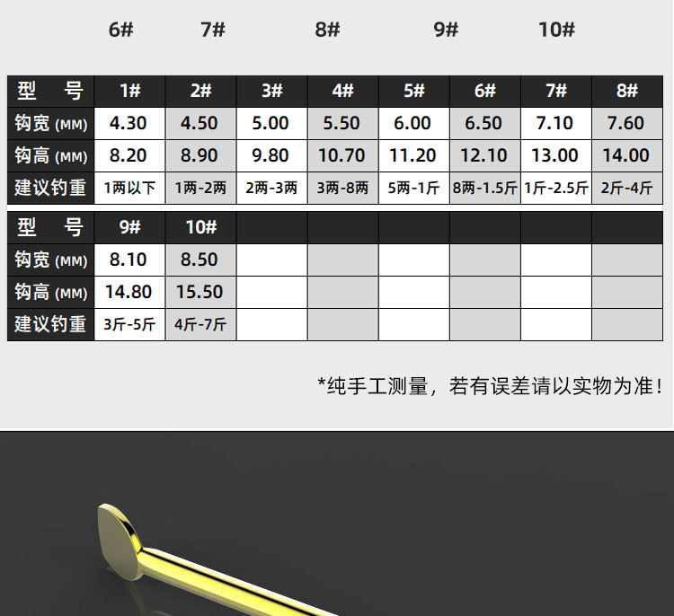Screen dimensions: 674x616
Task: Click hook height value 8.90
Action: click(200, 155)
